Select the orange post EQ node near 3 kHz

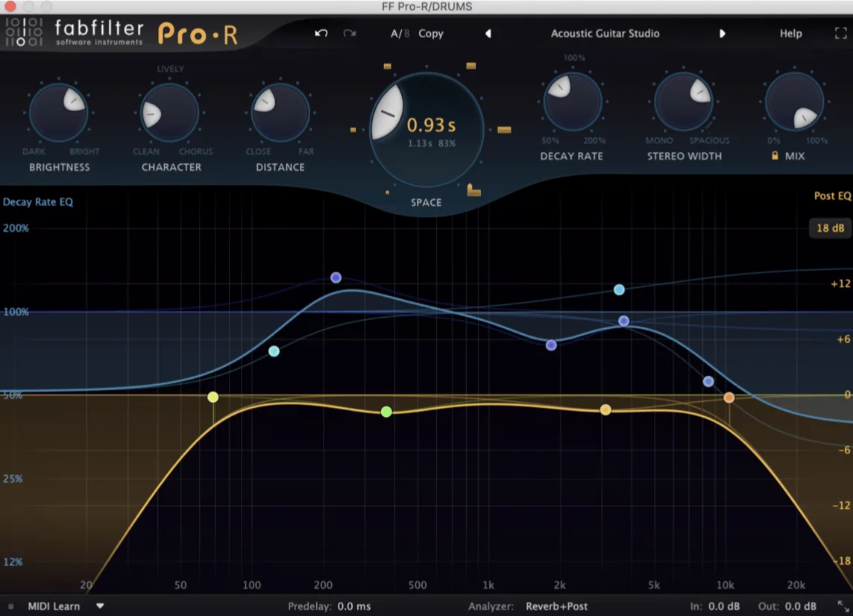pyautogui.click(x=605, y=409)
